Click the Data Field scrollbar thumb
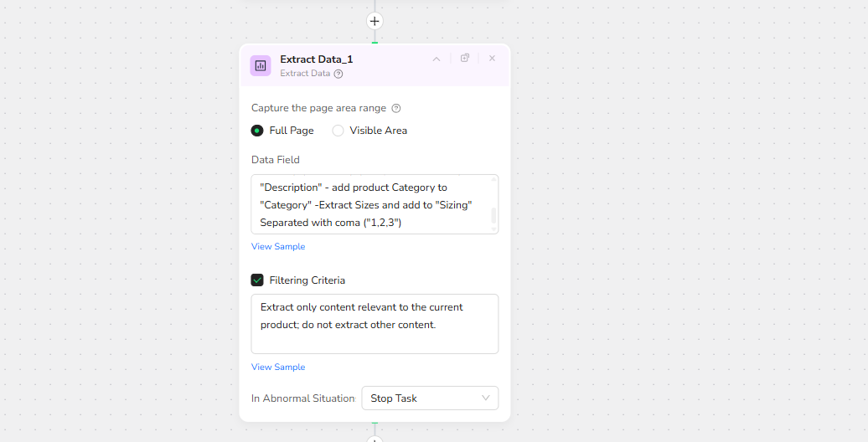This screenshot has height=442, width=868. click(493, 215)
